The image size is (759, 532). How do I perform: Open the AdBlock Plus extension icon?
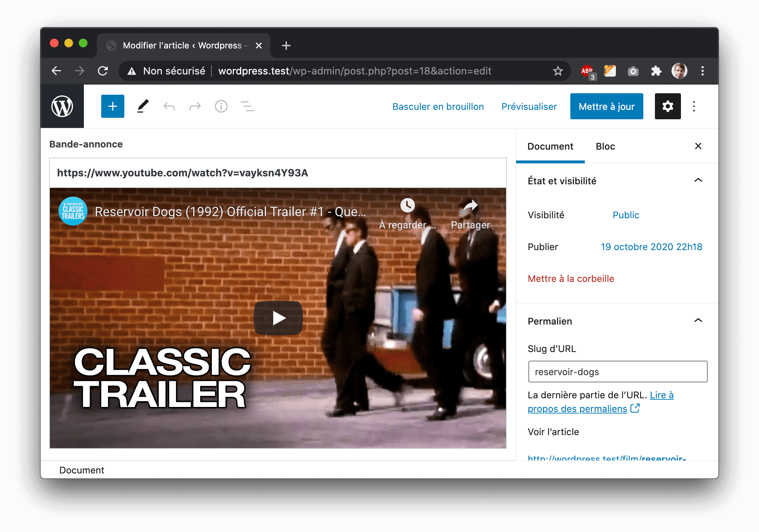coord(587,71)
